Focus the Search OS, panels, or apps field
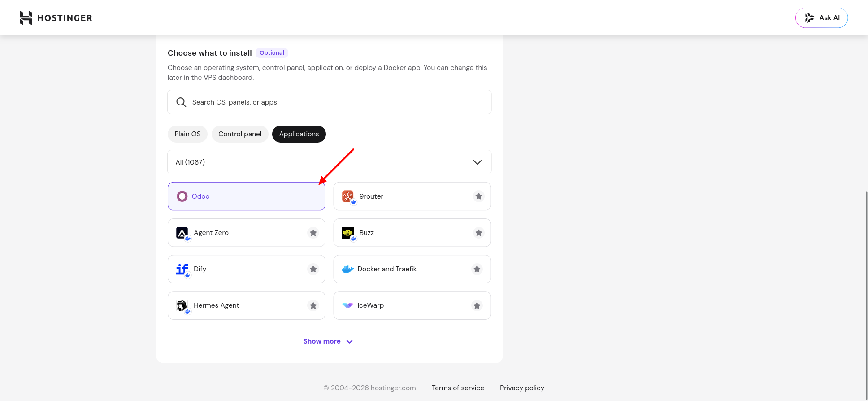 click(330, 102)
